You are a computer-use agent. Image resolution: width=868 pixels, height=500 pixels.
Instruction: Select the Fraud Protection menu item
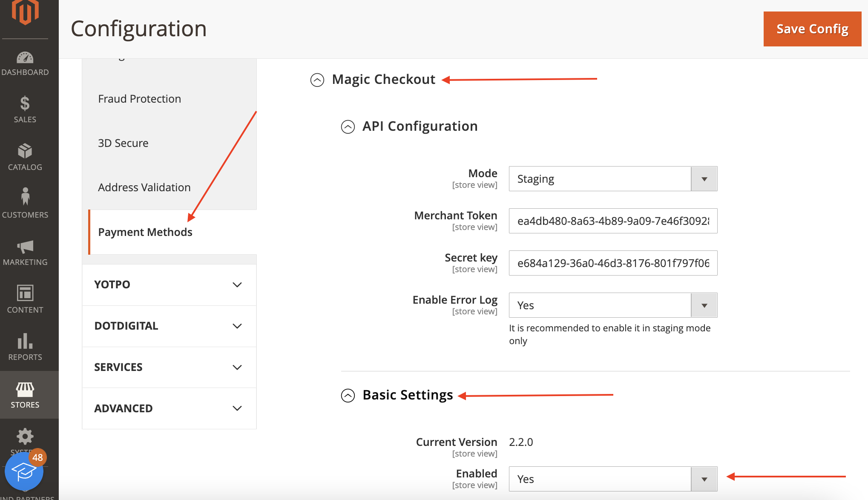pyautogui.click(x=140, y=99)
